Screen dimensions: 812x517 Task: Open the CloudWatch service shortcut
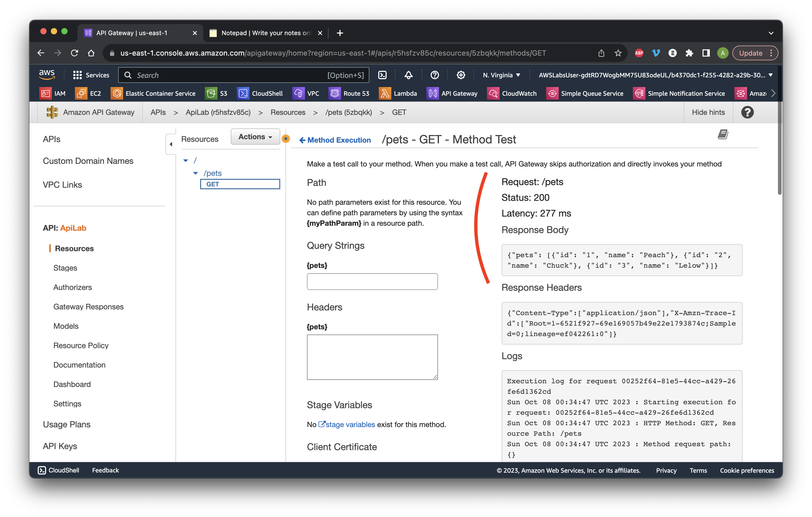click(x=512, y=94)
